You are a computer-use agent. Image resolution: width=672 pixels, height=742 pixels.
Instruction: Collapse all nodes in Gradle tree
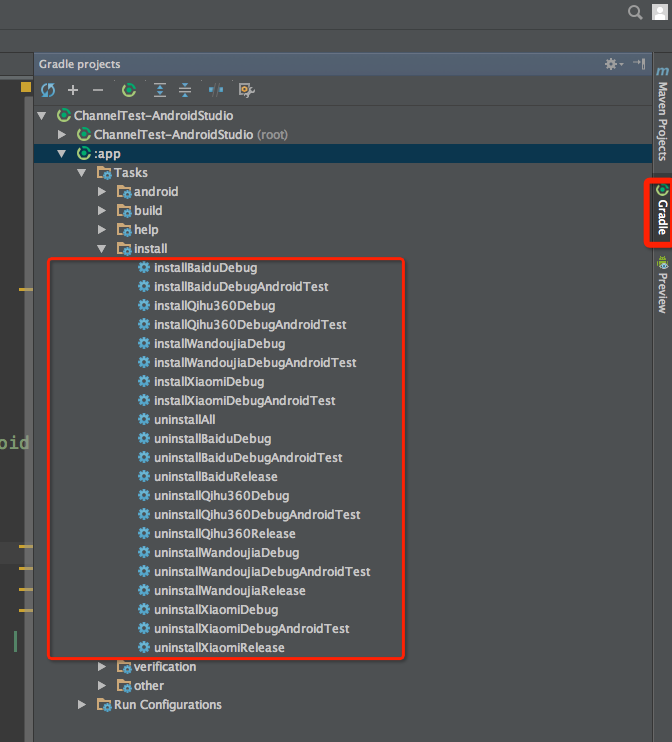point(185,90)
